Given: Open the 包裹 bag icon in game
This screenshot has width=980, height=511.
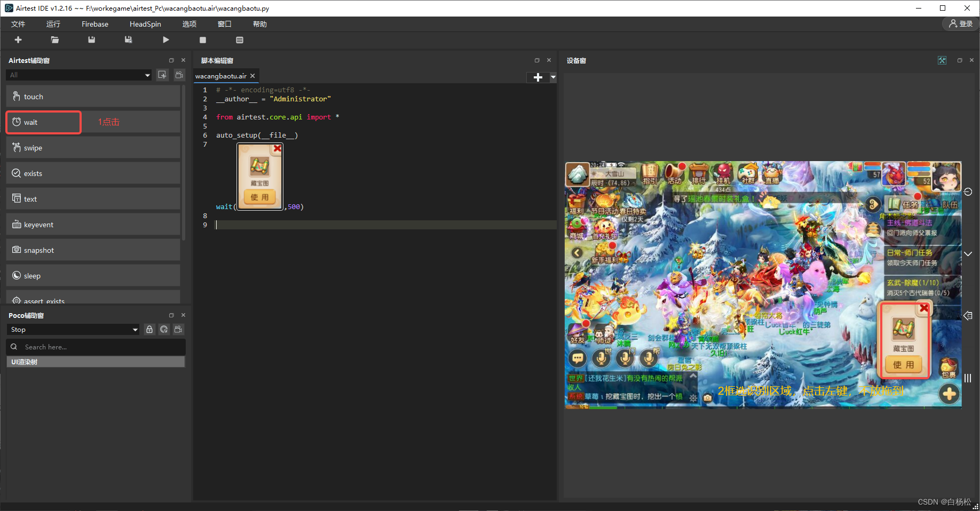Looking at the screenshot, I should tap(949, 368).
